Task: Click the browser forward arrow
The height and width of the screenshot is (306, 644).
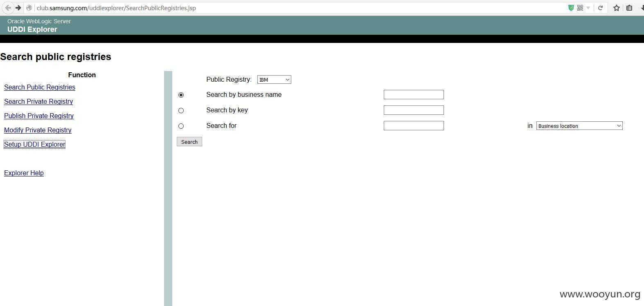Action: tap(18, 8)
